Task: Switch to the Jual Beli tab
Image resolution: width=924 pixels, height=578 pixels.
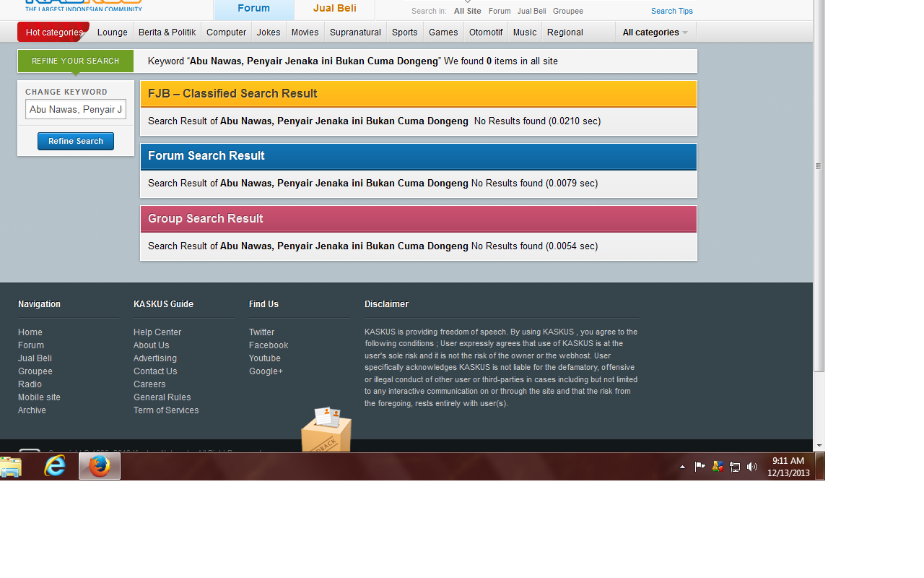Action: pyautogui.click(x=335, y=9)
